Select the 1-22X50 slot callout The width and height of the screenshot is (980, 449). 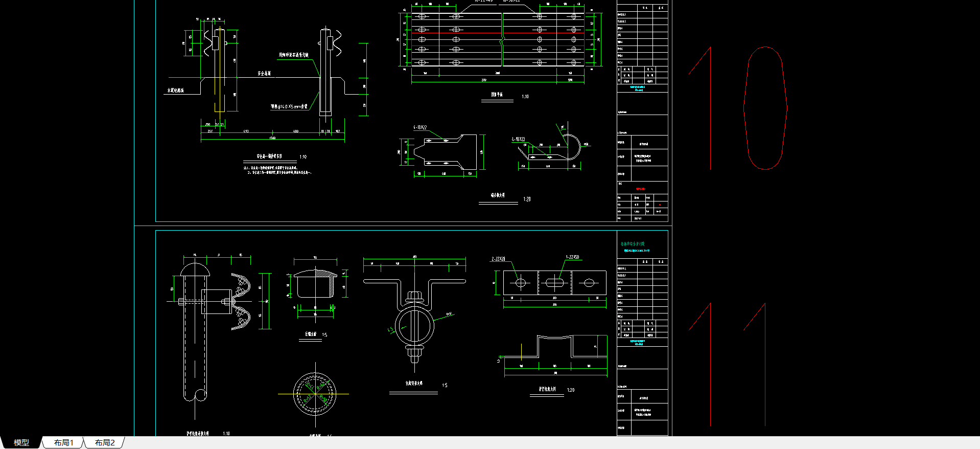tap(572, 257)
